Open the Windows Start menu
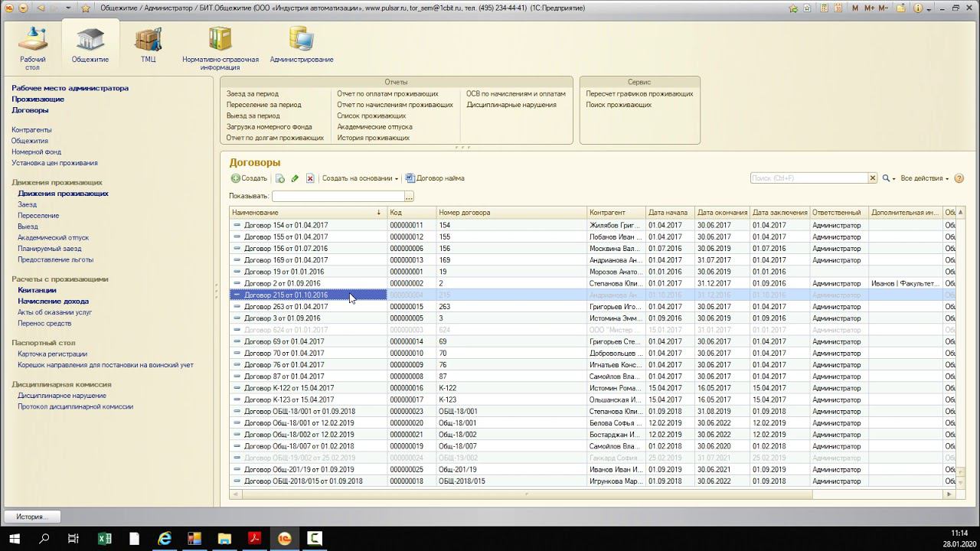The height and width of the screenshot is (551, 980). [x=15, y=539]
